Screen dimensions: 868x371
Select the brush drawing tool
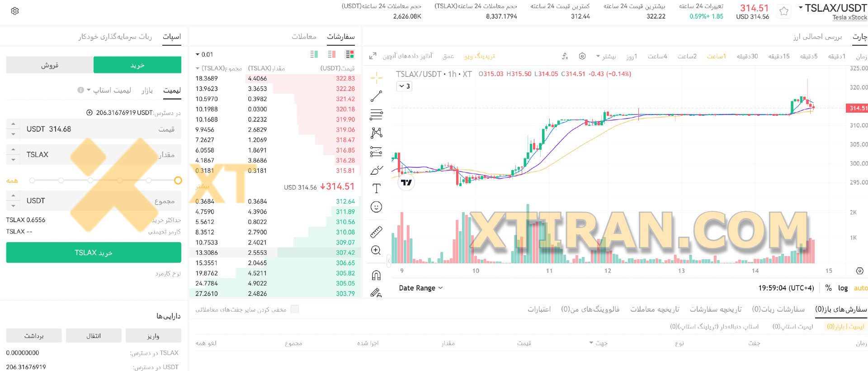(x=376, y=170)
